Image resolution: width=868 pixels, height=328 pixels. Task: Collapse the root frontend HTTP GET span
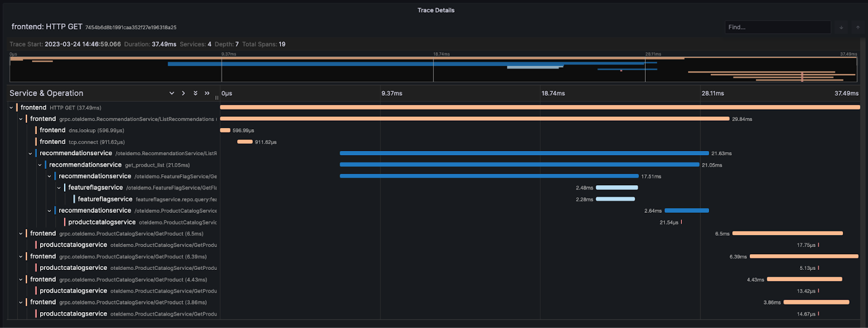coord(11,108)
